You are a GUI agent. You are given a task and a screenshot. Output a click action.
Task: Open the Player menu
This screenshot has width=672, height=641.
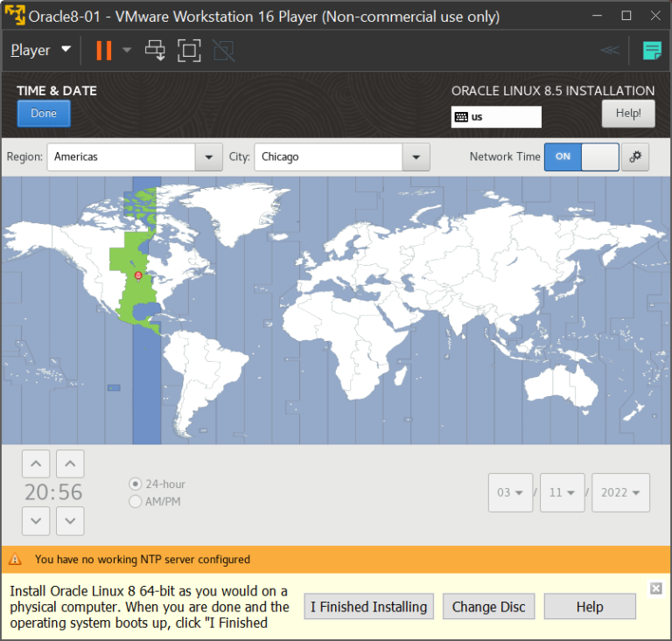(x=41, y=50)
